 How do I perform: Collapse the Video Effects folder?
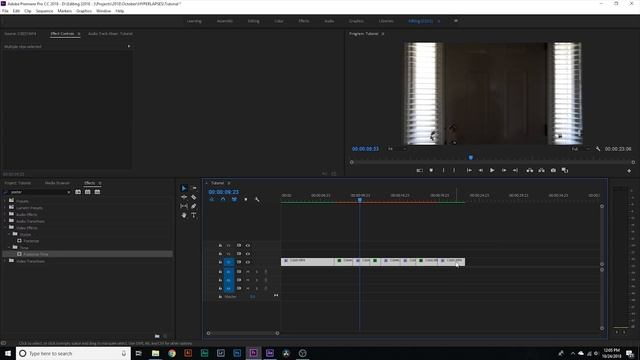pos(5,227)
